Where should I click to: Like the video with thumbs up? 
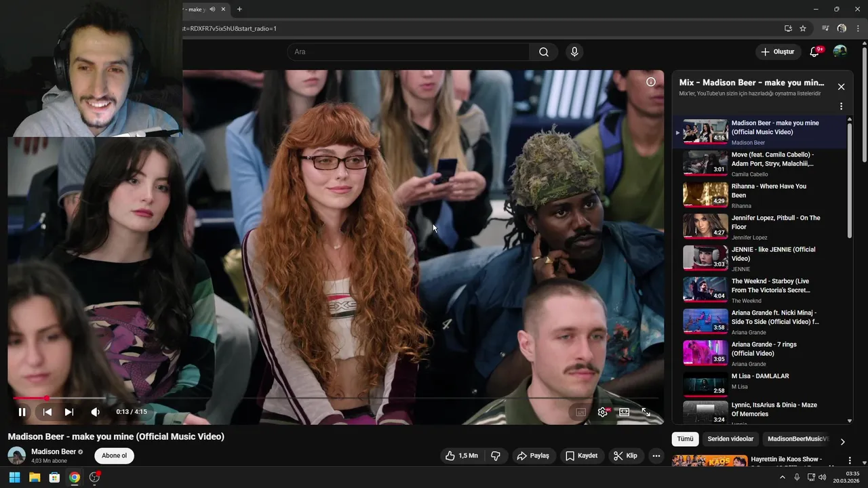pyautogui.click(x=461, y=456)
